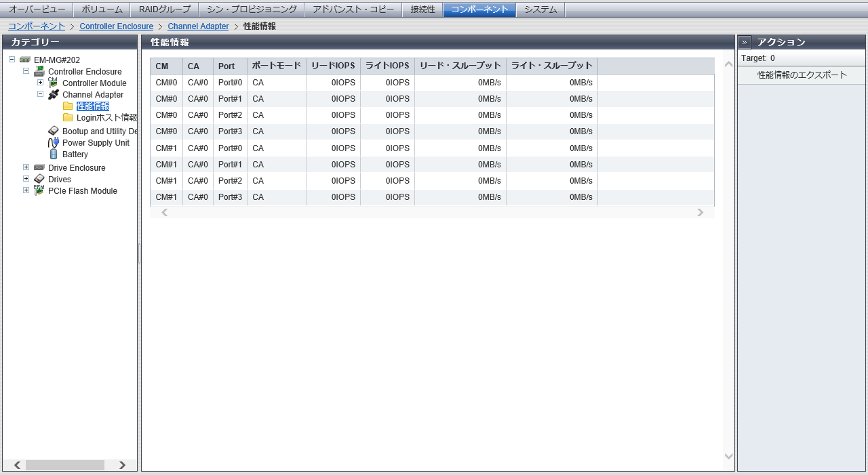Viewport: 868px width, 475px height.
Task: Collapse the Controller Enclosure tree node
Action: click(26, 71)
